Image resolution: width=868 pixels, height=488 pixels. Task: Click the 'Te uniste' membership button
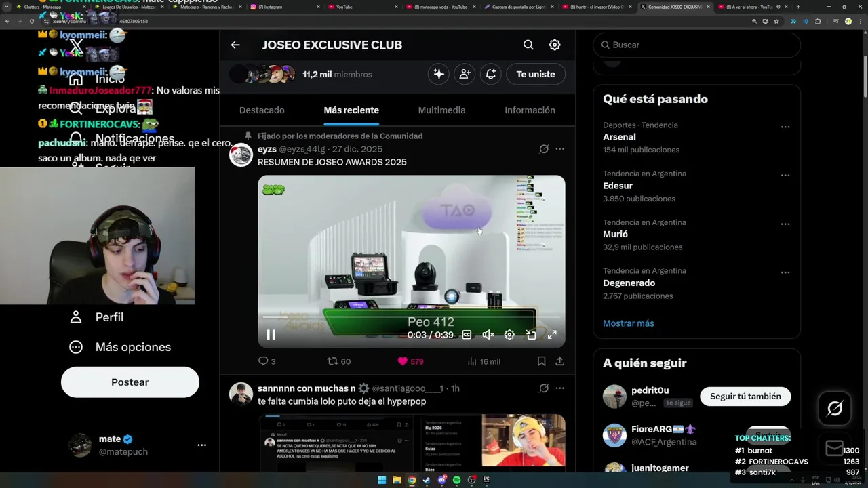(536, 74)
